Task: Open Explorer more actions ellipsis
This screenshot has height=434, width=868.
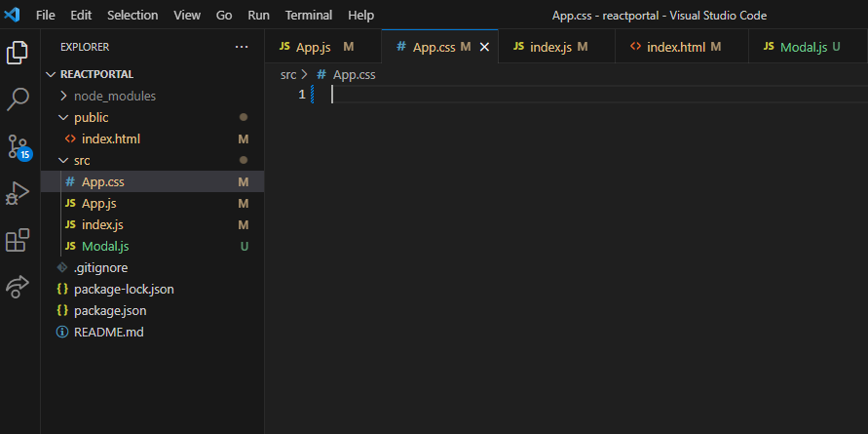Action: [x=242, y=47]
